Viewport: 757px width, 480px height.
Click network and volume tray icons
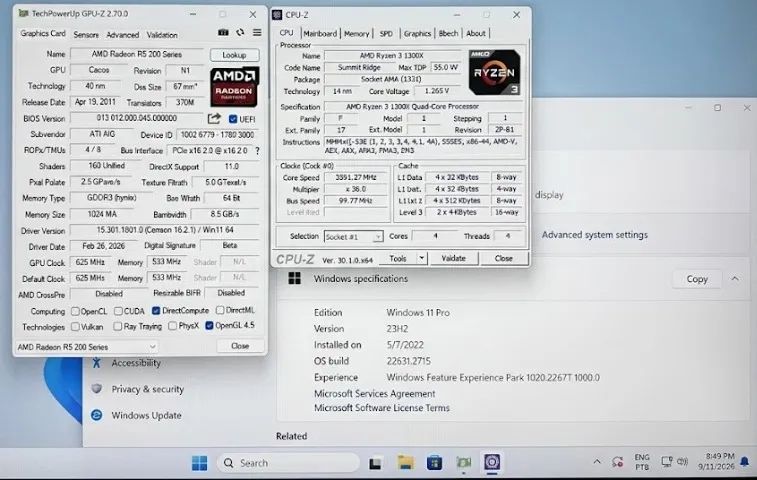(674, 462)
